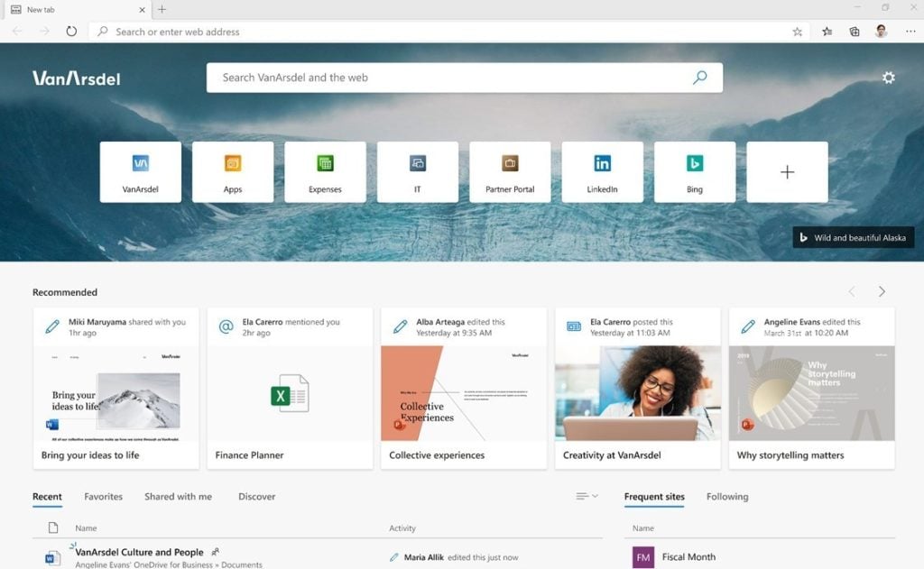The width and height of the screenshot is (924, 569).
Task: Open Collections in the browser toolbar
Action: (x=853, y=31)
